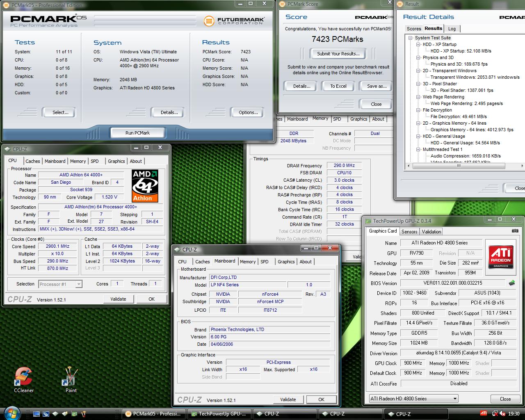Select the File Decryption: 49.461 MB/s row

[459, 116]
